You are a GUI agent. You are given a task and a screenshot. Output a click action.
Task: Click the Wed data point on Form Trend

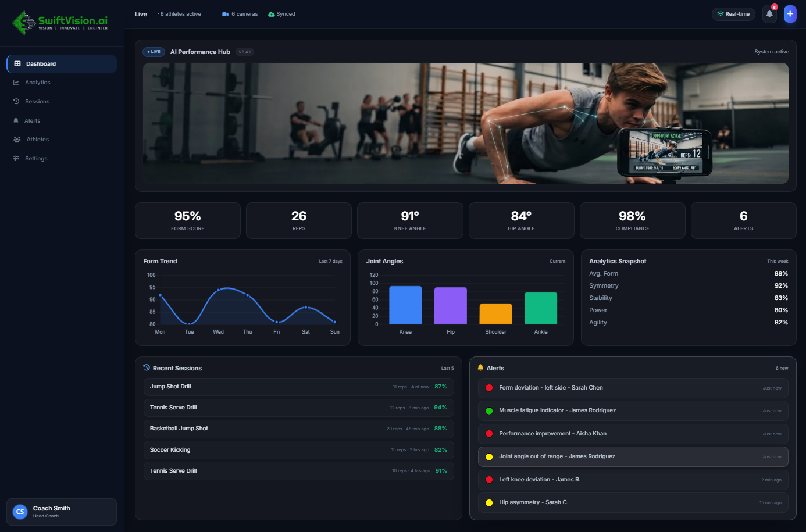[x=219, y=290]
